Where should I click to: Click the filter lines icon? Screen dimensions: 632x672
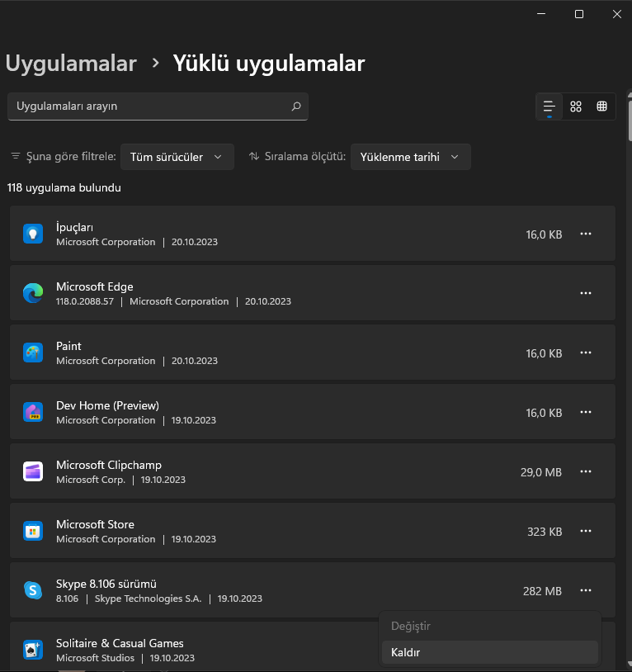pyautogui.click(x=16, y=156)
